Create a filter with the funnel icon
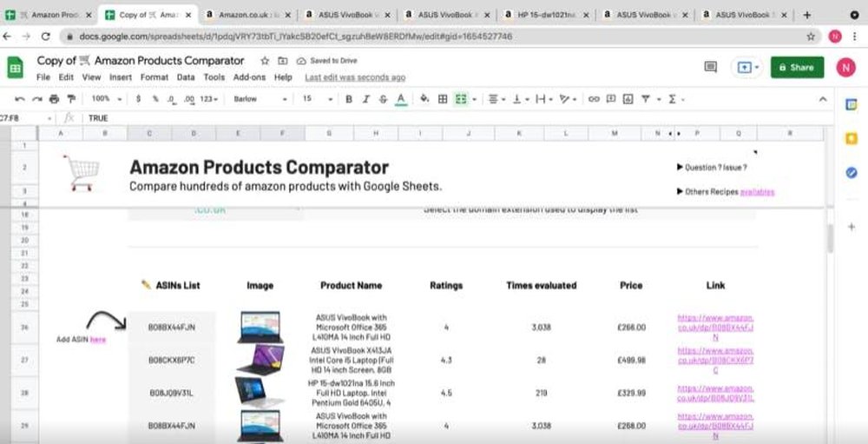Image resolution: width=868 pixels, height=444 pixels. tap(646, 99)
